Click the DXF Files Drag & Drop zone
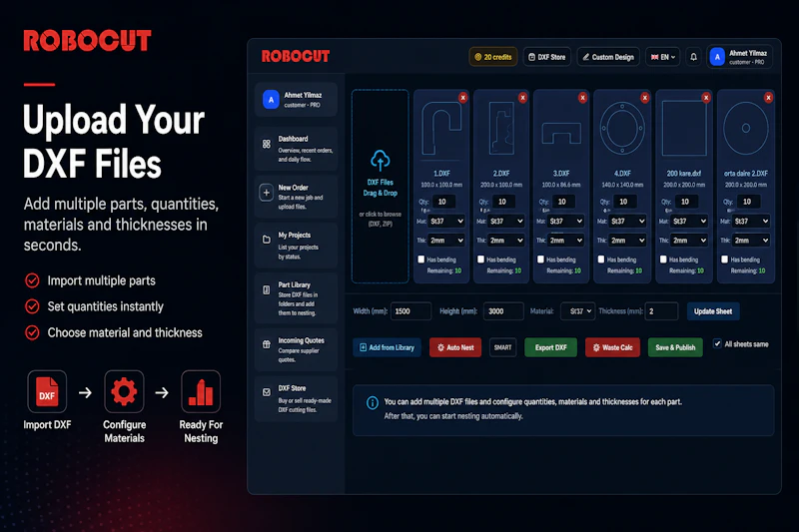 [381, 186]
